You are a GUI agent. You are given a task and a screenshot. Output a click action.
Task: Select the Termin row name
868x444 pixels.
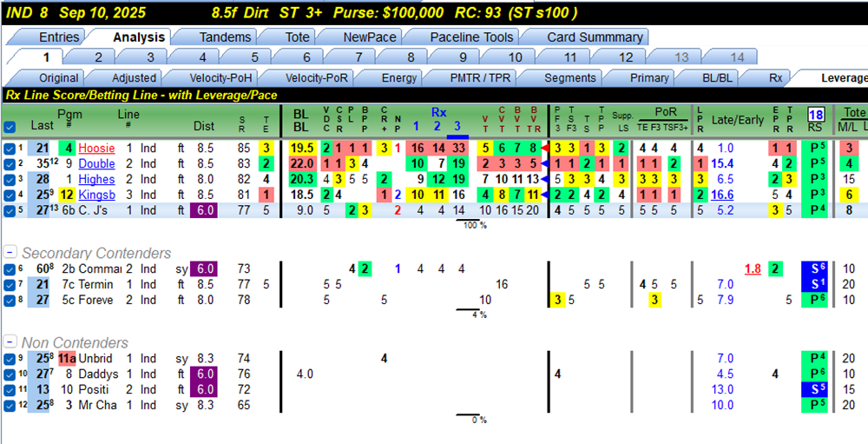coord(97,285)
